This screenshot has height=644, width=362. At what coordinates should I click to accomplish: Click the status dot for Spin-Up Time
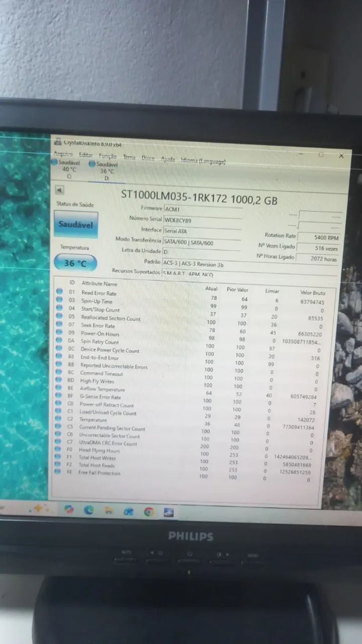[59, 300]
